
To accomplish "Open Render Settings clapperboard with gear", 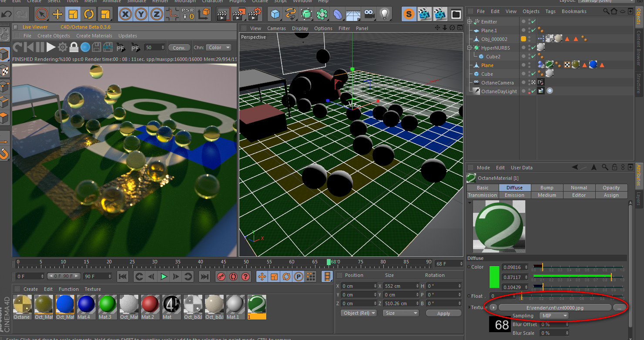I will [x=254, y=14].
